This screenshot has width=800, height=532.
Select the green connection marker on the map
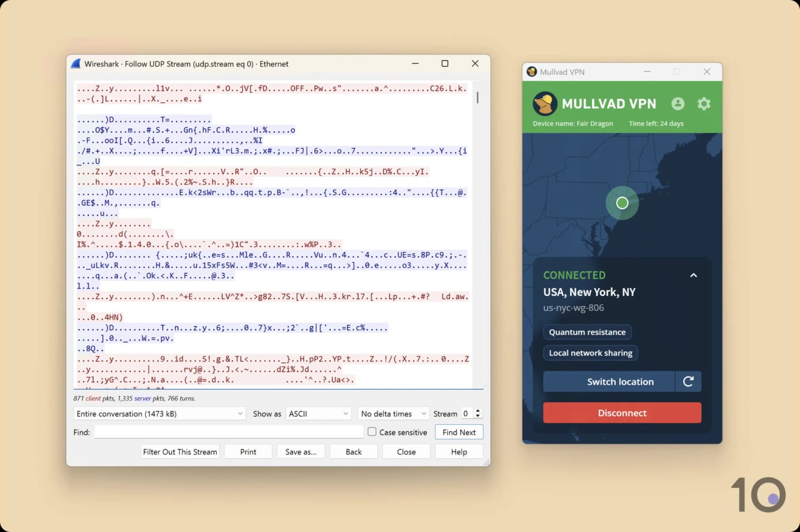(x=622, y=203)
